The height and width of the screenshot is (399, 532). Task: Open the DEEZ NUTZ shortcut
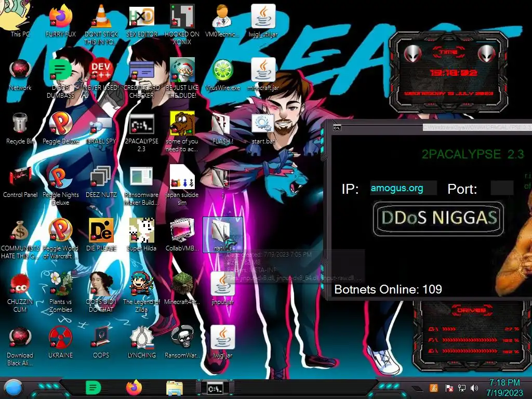101,181
